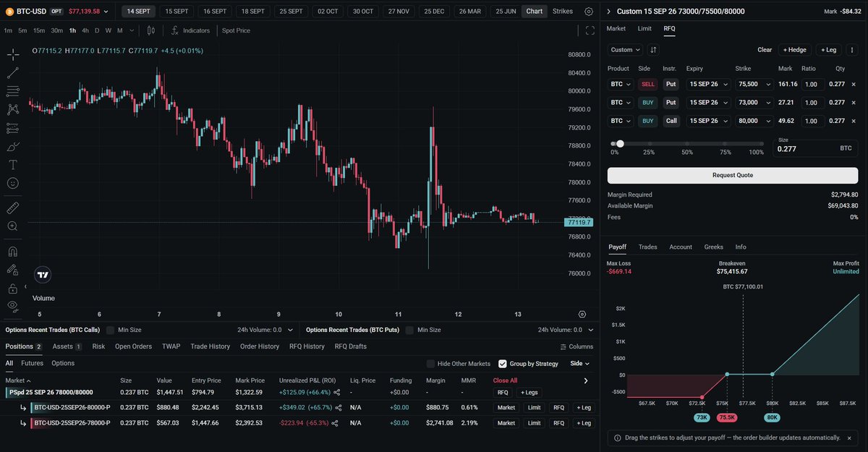This screenshot has width=868, height=452.
Task: Open the Side filter dropdown in positions
Action: coord(580,364)
